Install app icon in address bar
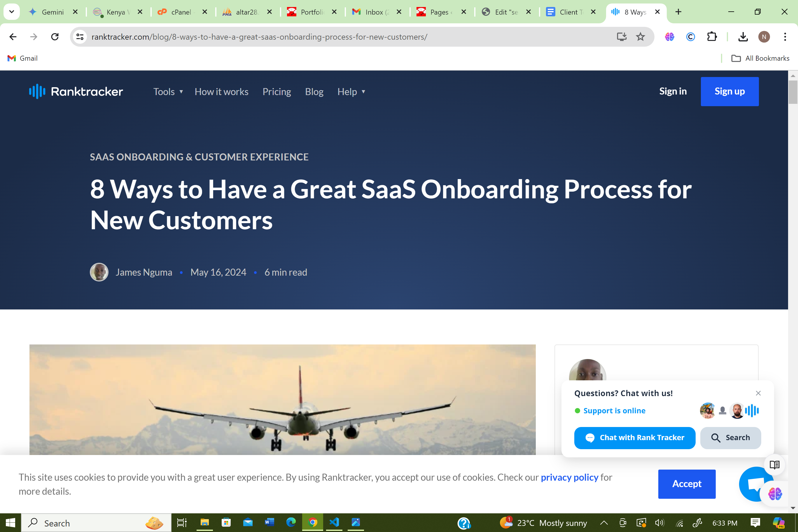Image resolution: width=798 pixels, height=532 pixels. [x=621, y=37]
